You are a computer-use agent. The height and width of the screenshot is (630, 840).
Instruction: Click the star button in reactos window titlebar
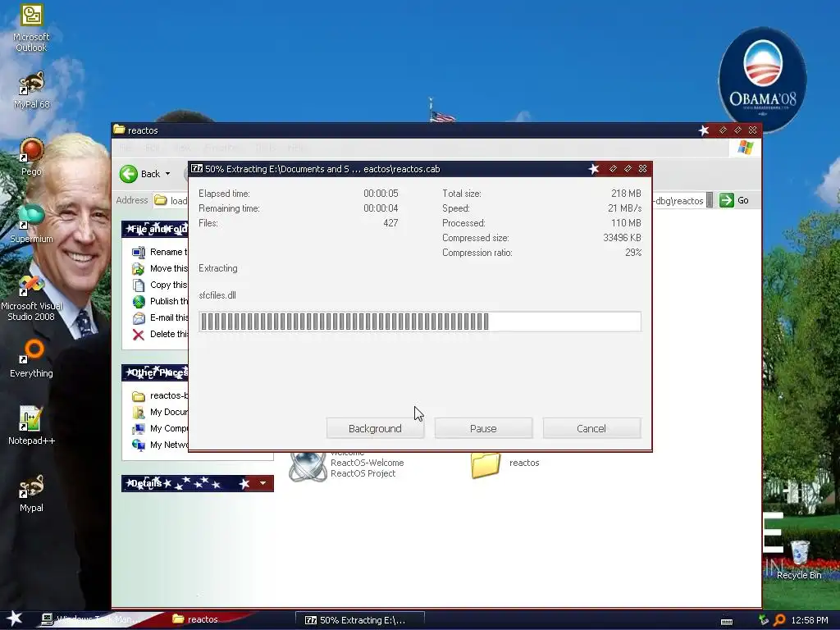(x=703, y=130)
